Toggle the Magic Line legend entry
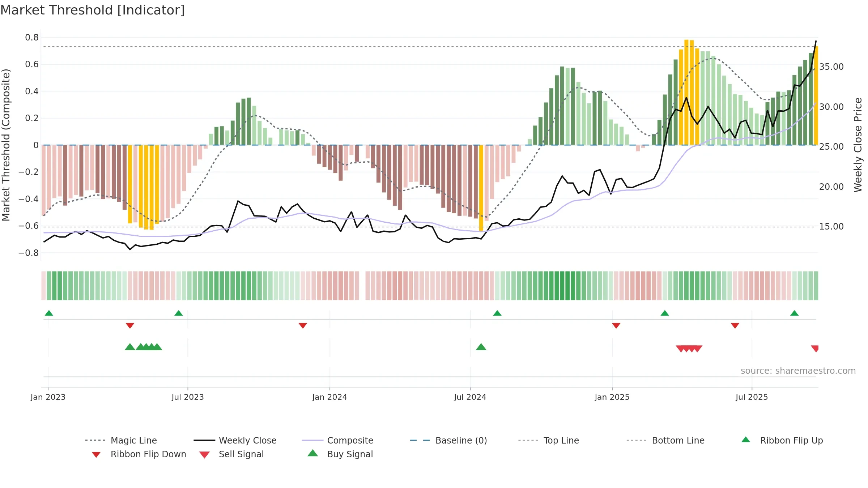The image size is (868, 488). [121, 440]
